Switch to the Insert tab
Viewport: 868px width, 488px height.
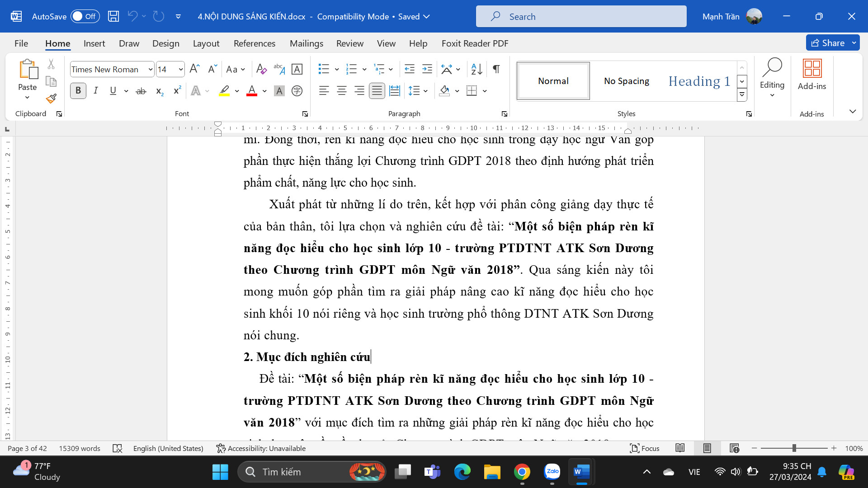[x=94, y=43]
